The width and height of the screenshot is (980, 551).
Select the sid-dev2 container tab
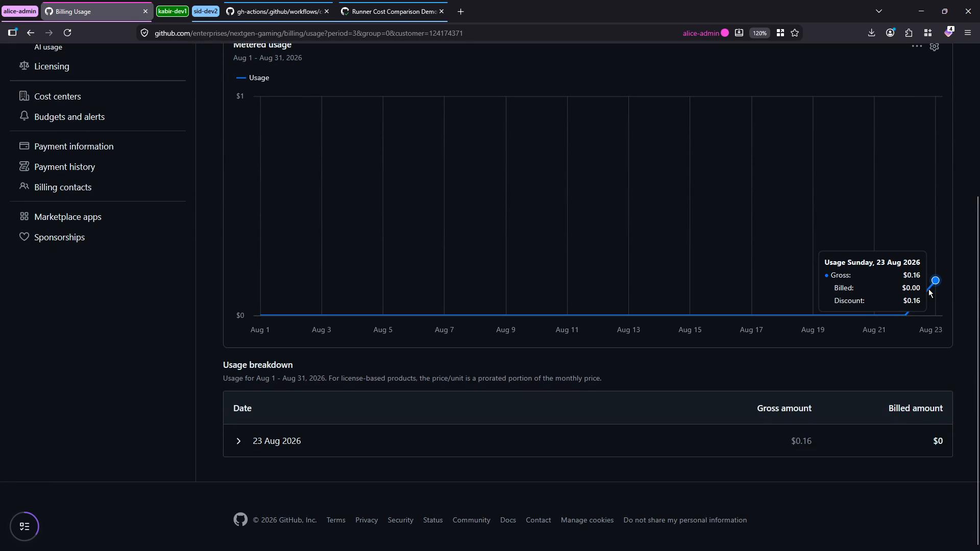[206, 11]
